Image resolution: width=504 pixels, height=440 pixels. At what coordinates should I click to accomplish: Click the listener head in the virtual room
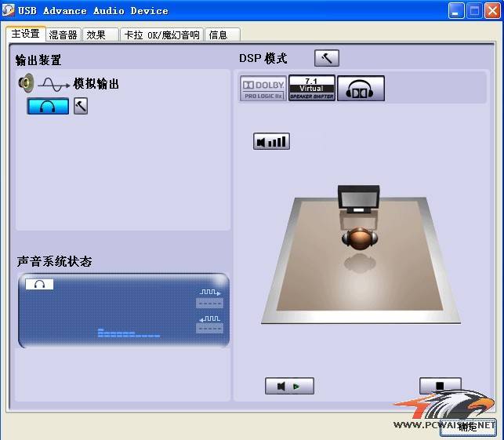pyautogui.click(x=360, y=238)
